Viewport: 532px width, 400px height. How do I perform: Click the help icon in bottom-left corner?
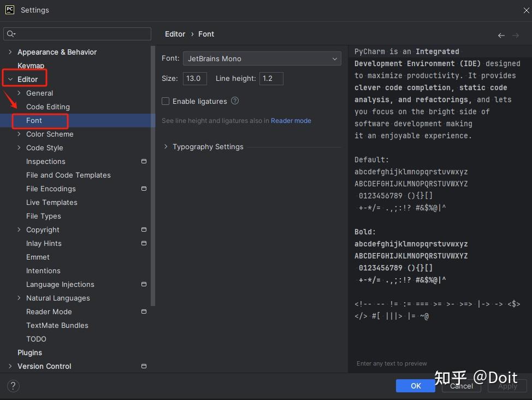point(13,386)
